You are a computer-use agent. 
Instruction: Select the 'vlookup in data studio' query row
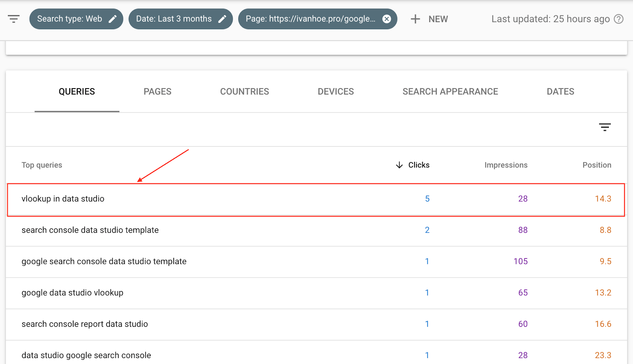click(x=63, y=199)
